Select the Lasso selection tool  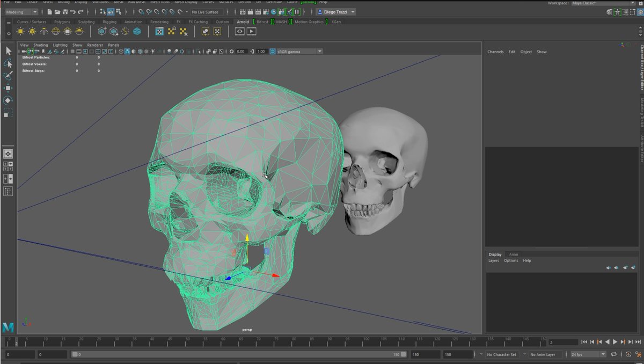tap(8, 63)
